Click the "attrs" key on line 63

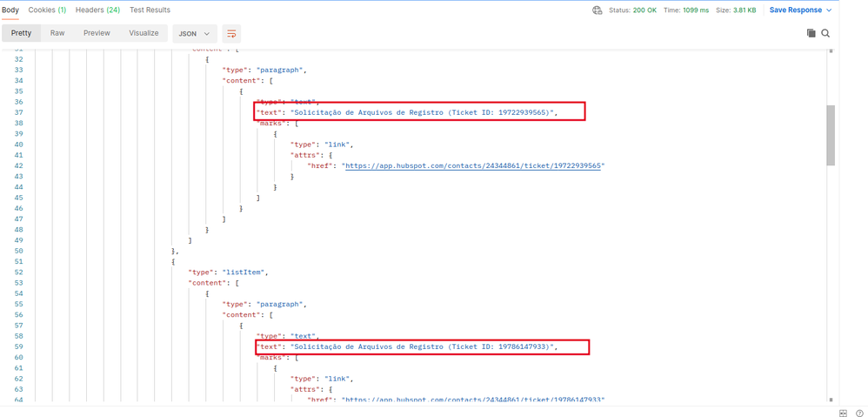click(304, 389)
